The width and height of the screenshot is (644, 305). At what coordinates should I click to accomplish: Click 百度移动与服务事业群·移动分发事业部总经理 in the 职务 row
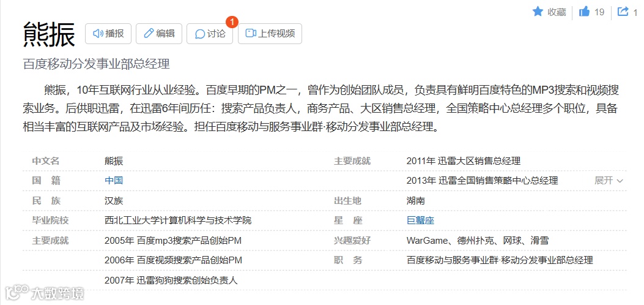coord(500,260)
